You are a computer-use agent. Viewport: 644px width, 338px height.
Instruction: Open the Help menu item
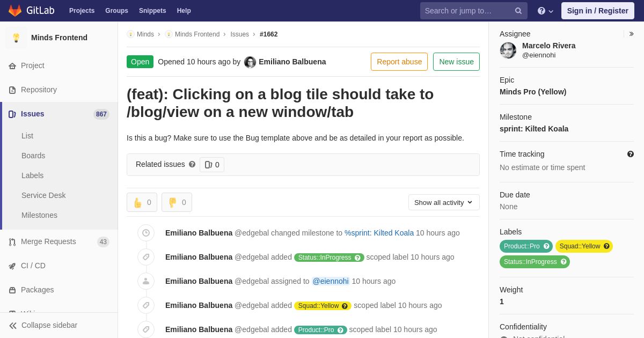184,11
